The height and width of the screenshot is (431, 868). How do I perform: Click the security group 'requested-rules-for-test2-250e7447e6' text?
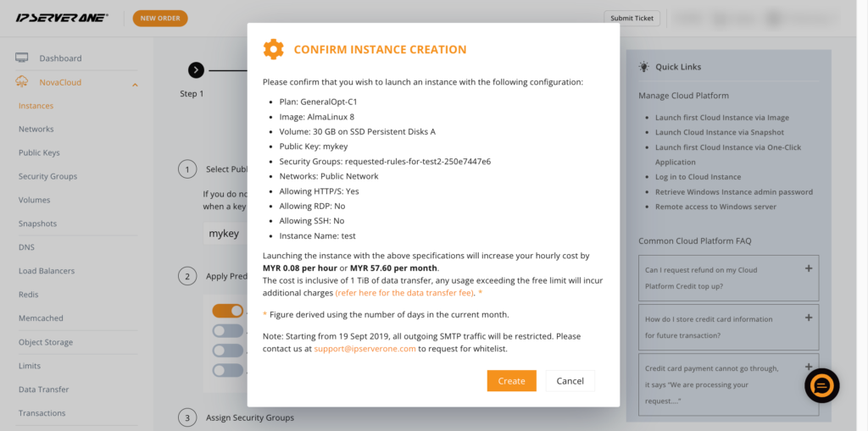point(418,162)
